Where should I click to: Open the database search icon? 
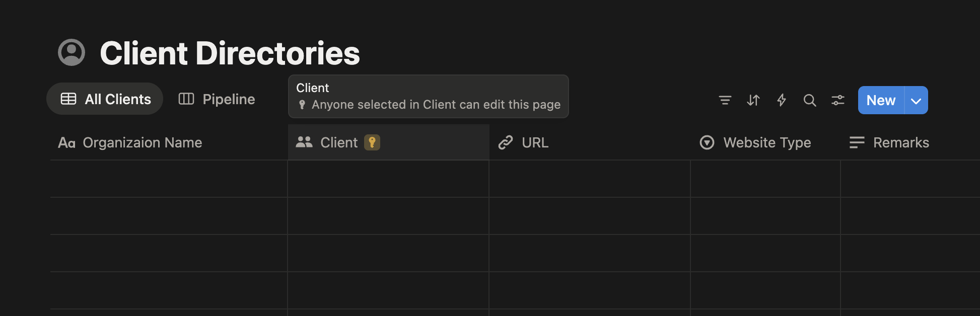809,100
